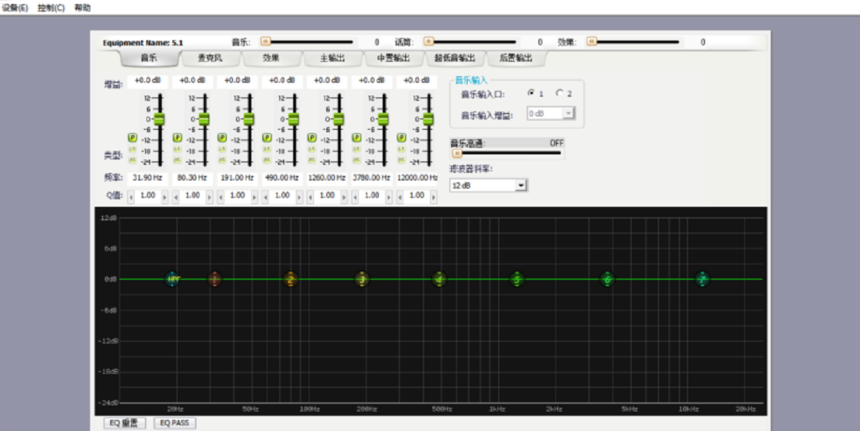Viewport: 860px width, 431px height.
Task: Click the EQ PASS button
Action: [x=175, y=423]
